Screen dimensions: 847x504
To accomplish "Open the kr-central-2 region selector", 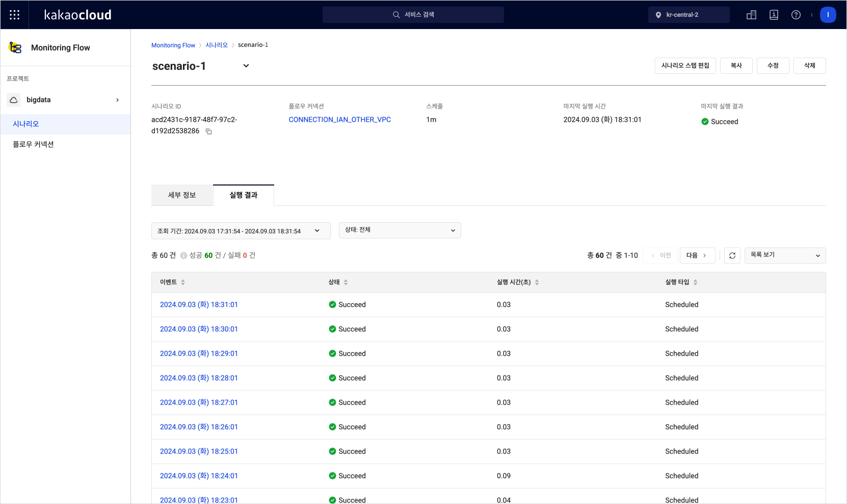I will tap(689, 15).
